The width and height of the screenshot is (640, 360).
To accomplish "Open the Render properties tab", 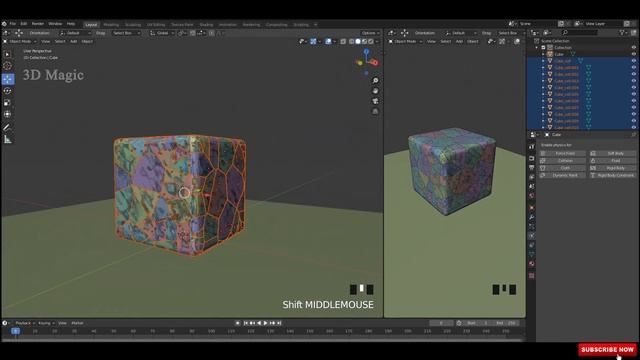I will (x=531, y=158).
